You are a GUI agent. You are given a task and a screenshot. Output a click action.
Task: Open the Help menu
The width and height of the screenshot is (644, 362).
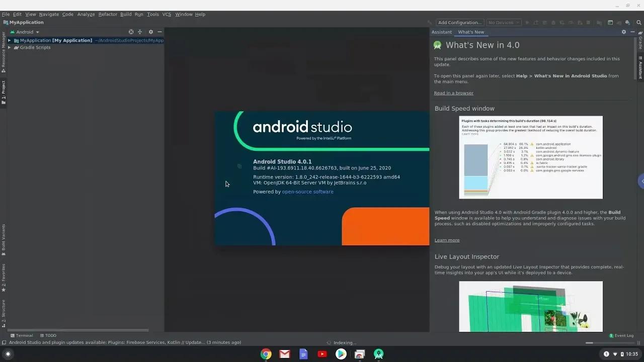[x=200, y=14]
